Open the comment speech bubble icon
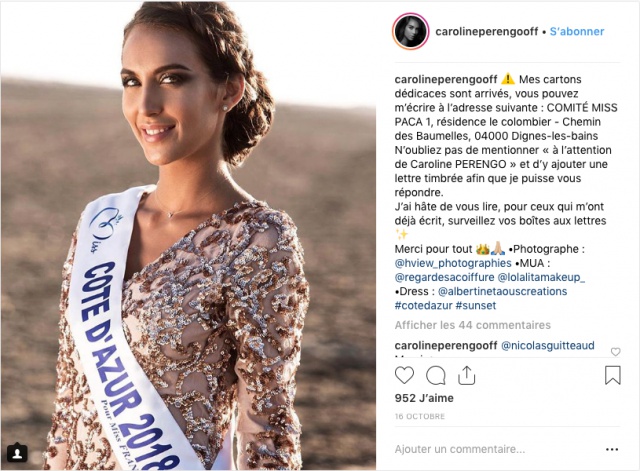This screenshot has height=471, width=640. tap(436, 375)
